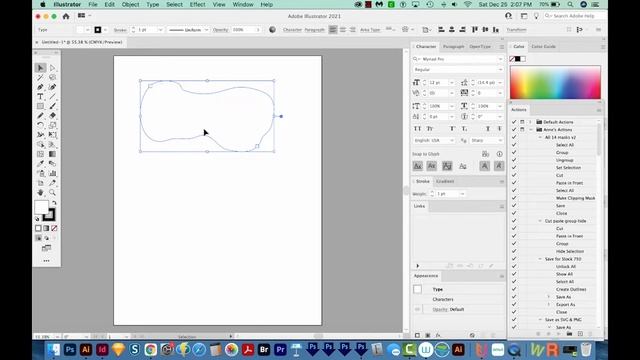Select the Scale tool
Image resolution: width=640 pixels, height=360 pixels.
[x=52, y=125]
